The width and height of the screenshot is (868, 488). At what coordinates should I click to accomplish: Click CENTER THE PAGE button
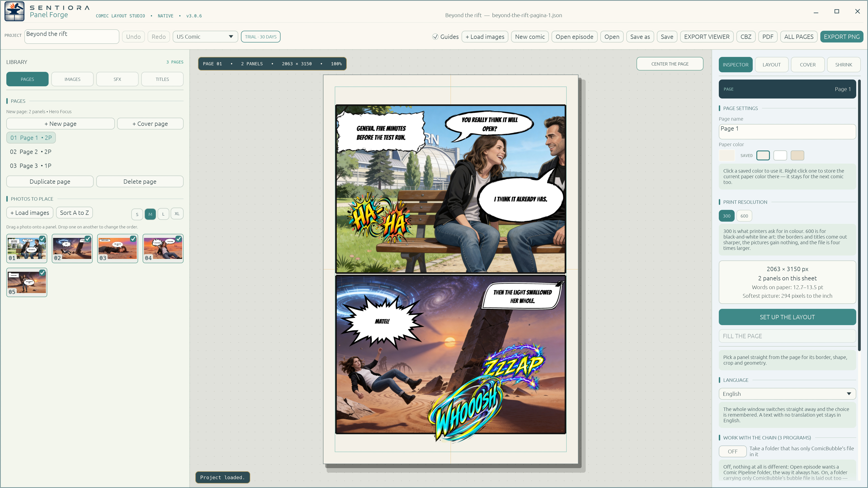tap(670, 64)
